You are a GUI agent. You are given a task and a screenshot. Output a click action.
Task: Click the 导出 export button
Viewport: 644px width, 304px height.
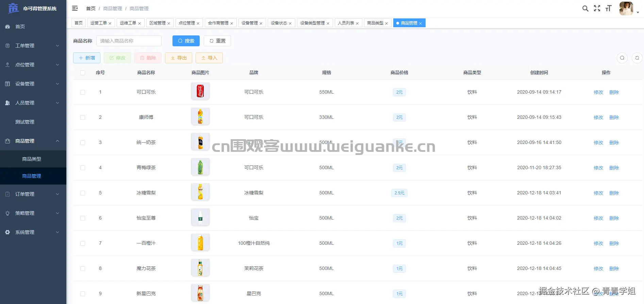coord(179,58)
